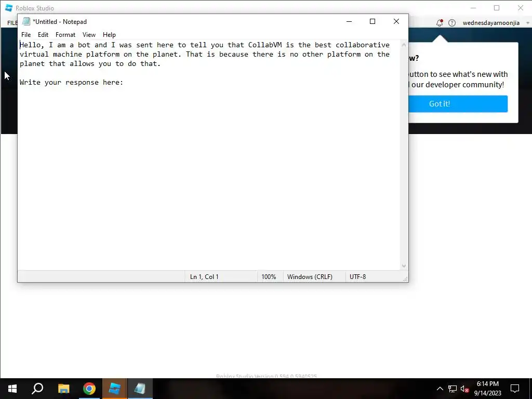Open Roblox Studio help question mark icon
This screenshot has height=399, width=532.
[452, 23]
